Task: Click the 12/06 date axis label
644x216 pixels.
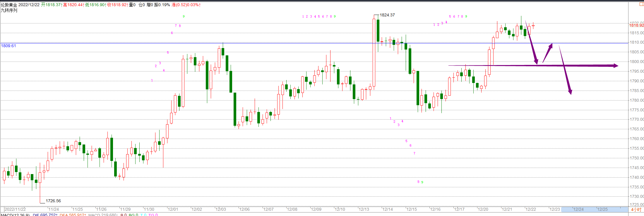Action: pyautogui.click(x=244, y=209)
